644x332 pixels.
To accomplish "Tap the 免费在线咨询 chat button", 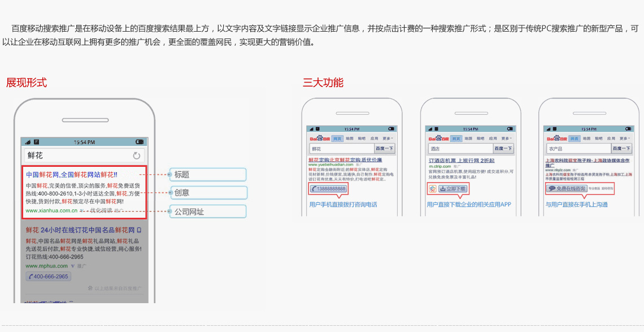I will [x=567, y=188].
